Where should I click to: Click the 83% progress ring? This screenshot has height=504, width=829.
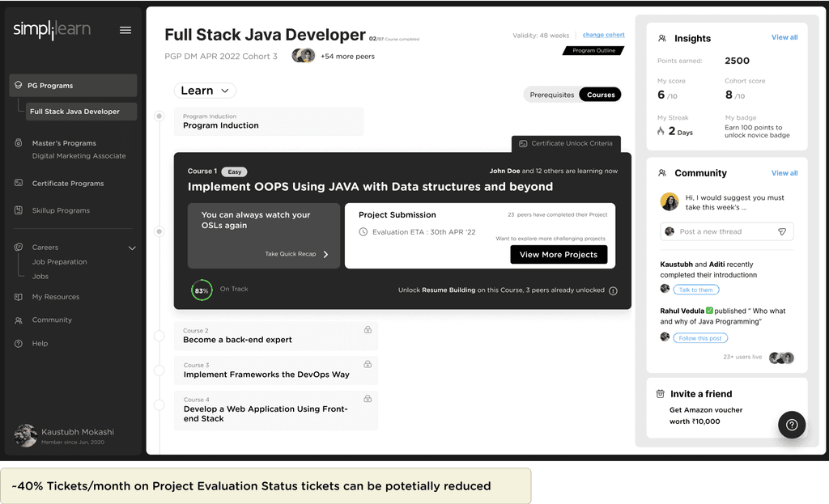202,290
